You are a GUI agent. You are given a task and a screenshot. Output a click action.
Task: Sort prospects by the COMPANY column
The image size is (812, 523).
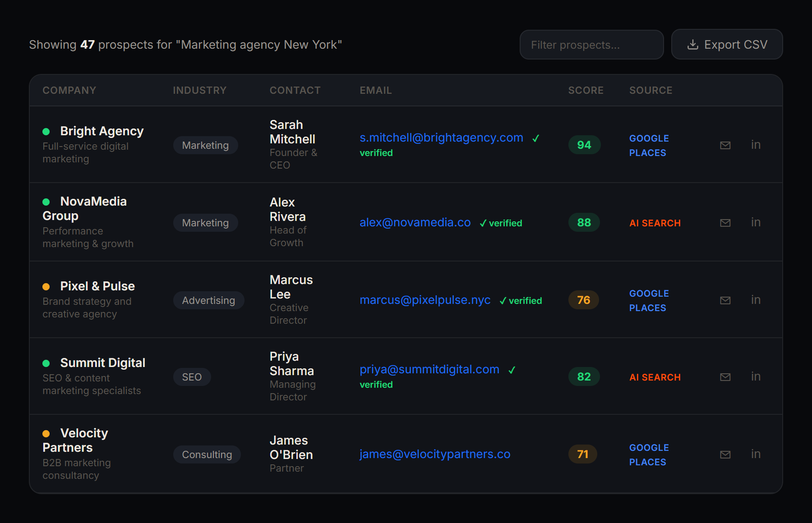click(x=69, y=90)
